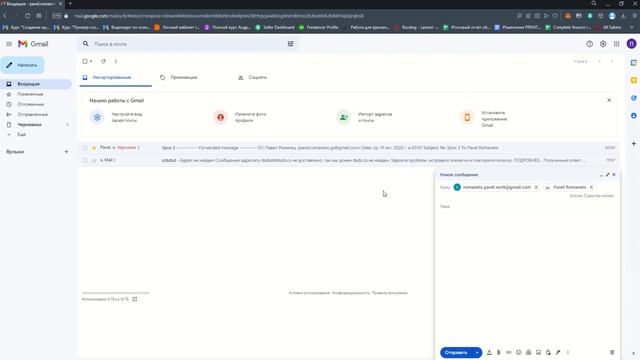This screenshot has height=360, width=640.
Task: Insert a photo in the message
Action: pos(538,352)
